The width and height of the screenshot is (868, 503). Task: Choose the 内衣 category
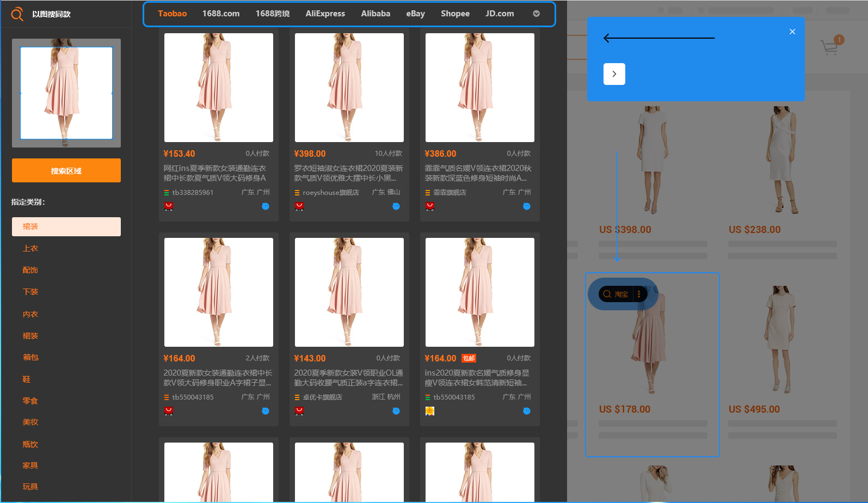(x=30, y=314)
